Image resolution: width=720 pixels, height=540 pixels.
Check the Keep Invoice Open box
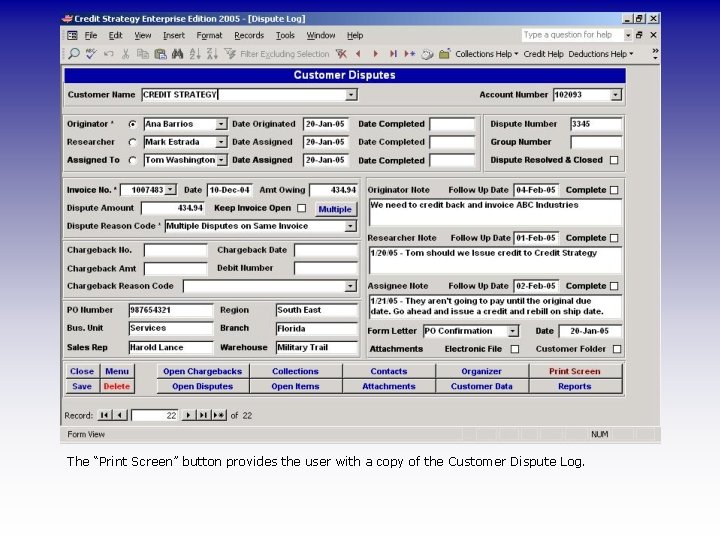pos(301,208)
